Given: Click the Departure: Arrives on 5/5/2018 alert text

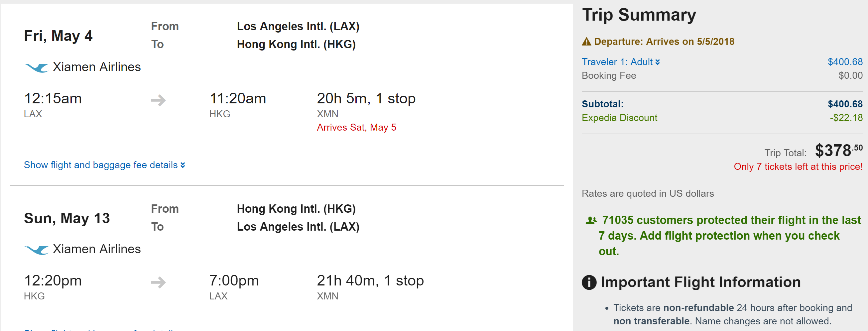Looking at the screenshot, I should pos(664,42).
